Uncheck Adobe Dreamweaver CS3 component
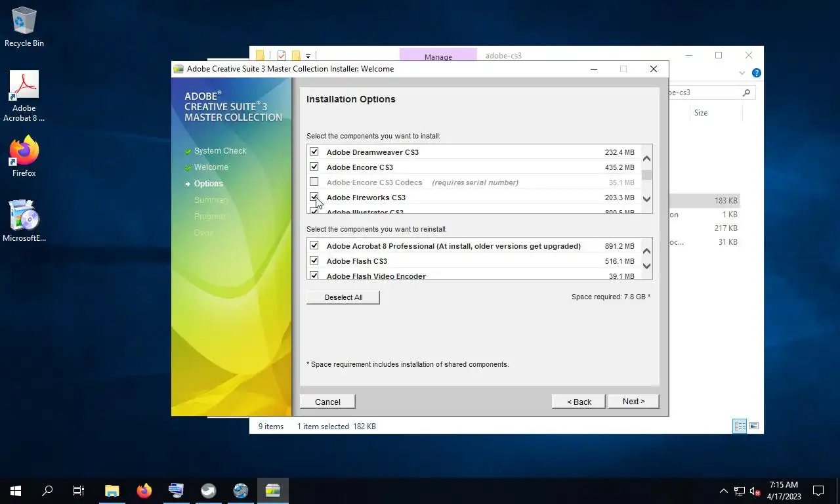This screenshot has height=504, width=840. (x=314, y=152)
